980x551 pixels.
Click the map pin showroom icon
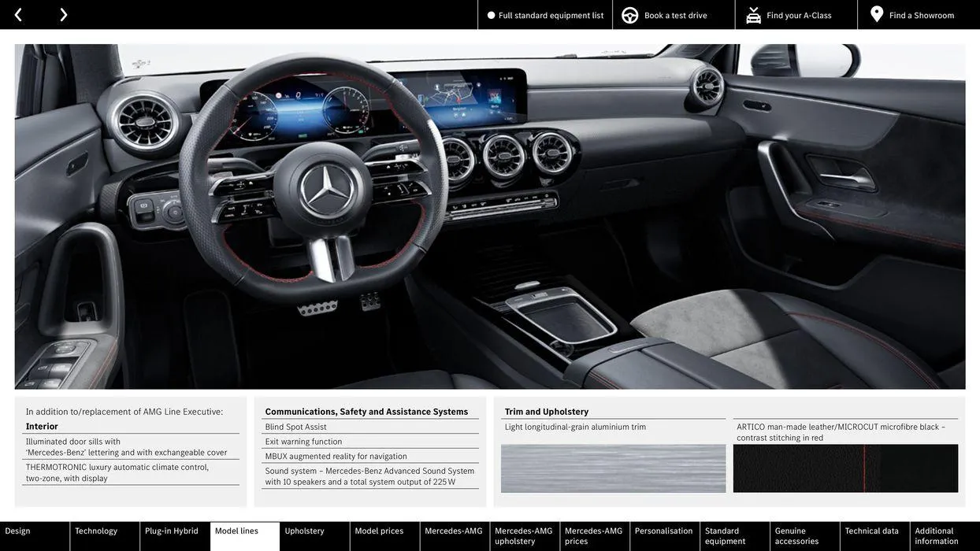click(877, 14)
